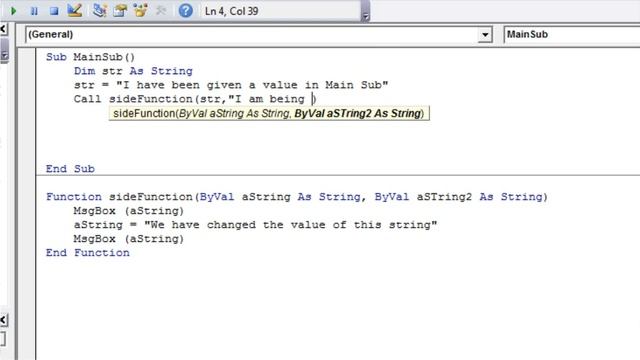The image size is (640, 360).
Task: Open Visual Basic Help question-mark icon
Action: [x=186, y=11]
